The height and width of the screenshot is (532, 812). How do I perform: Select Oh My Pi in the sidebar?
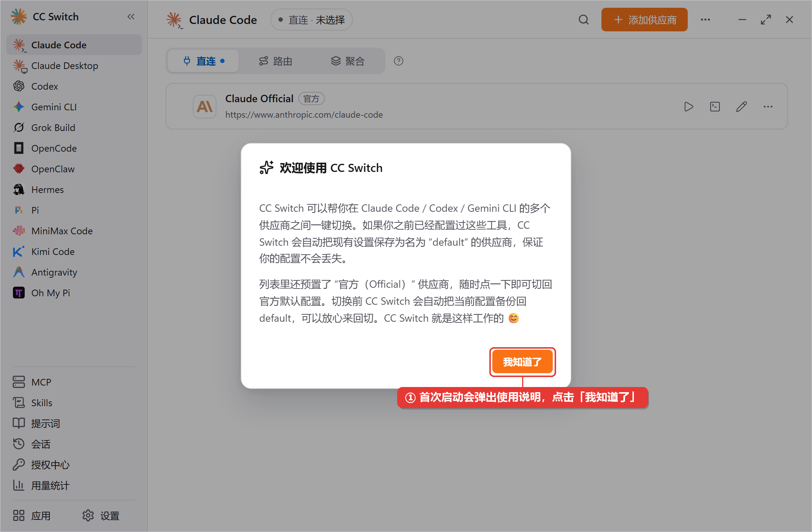tap(74, 293)
